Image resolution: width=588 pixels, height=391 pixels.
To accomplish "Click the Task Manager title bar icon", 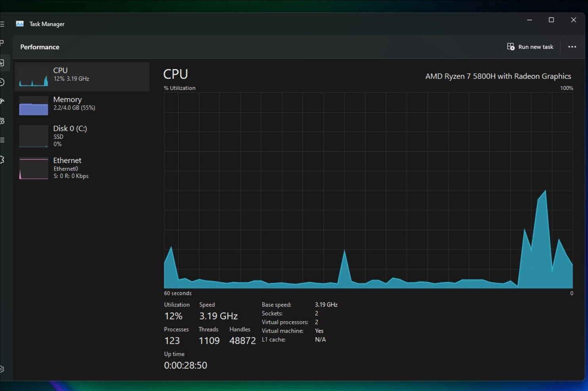I will click(20, 24).
